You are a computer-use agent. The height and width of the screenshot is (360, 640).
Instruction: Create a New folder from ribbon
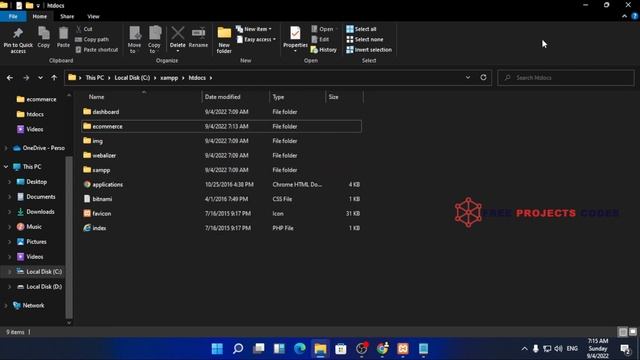coord(224,40)
